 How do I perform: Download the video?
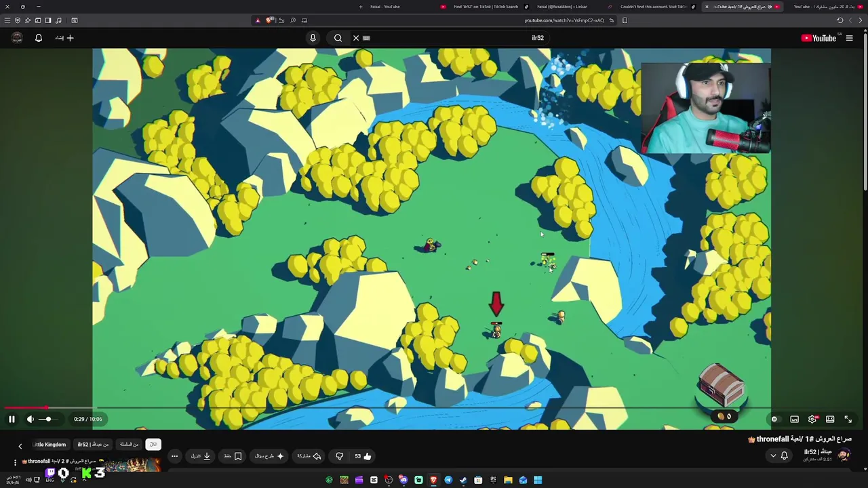coord(201,456)
